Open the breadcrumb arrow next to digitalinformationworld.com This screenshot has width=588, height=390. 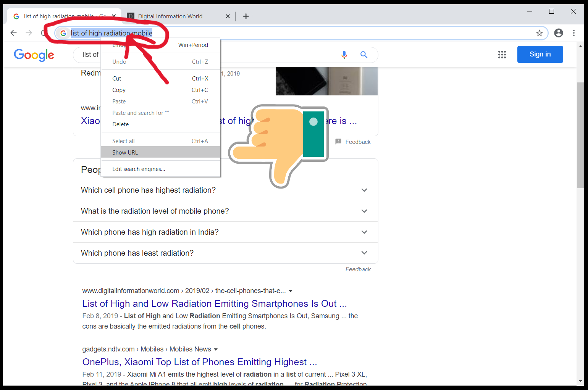pyautogui.click(x=291, y=291)
